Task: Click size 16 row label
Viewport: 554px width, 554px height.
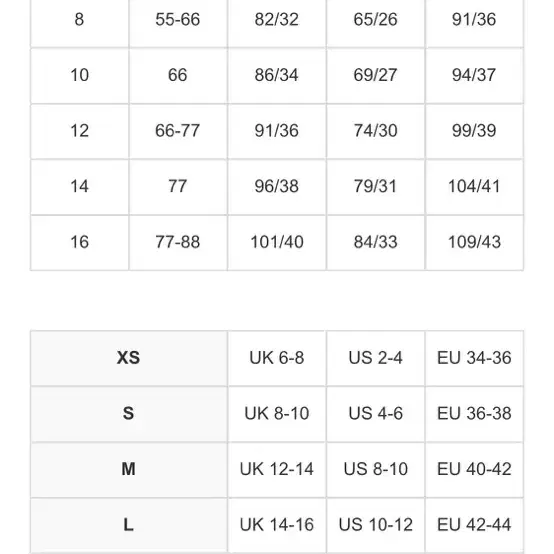Action: pos(79,242)
